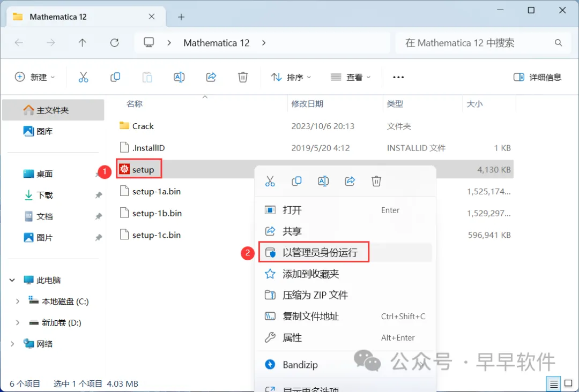Sort by 类型 column header
Image resolution: width=579 pixels, height=392 pixels.
pos(395,104)
